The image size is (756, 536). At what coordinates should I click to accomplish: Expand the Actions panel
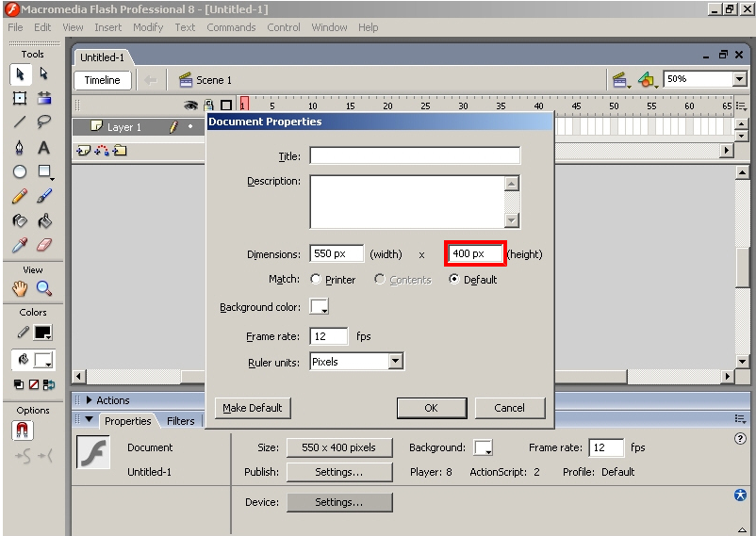point(89,400)
